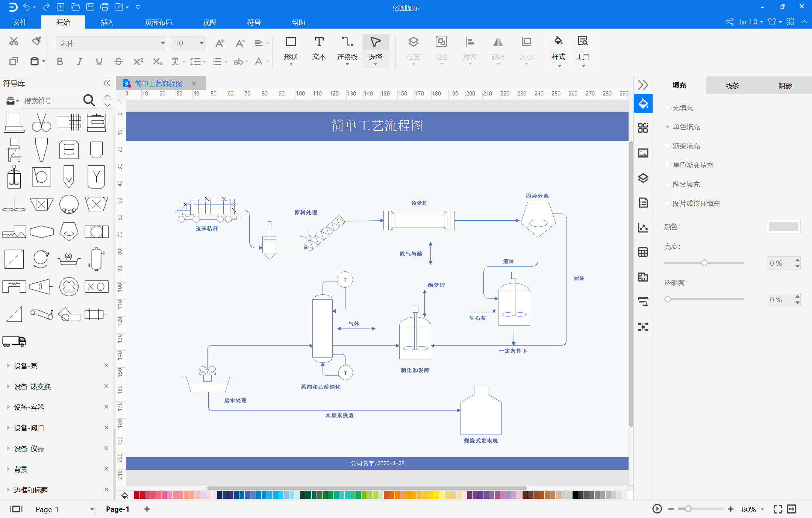Zoom out with the minus button
This screenshot has width=812, height=518.
(x=671, y=509)
